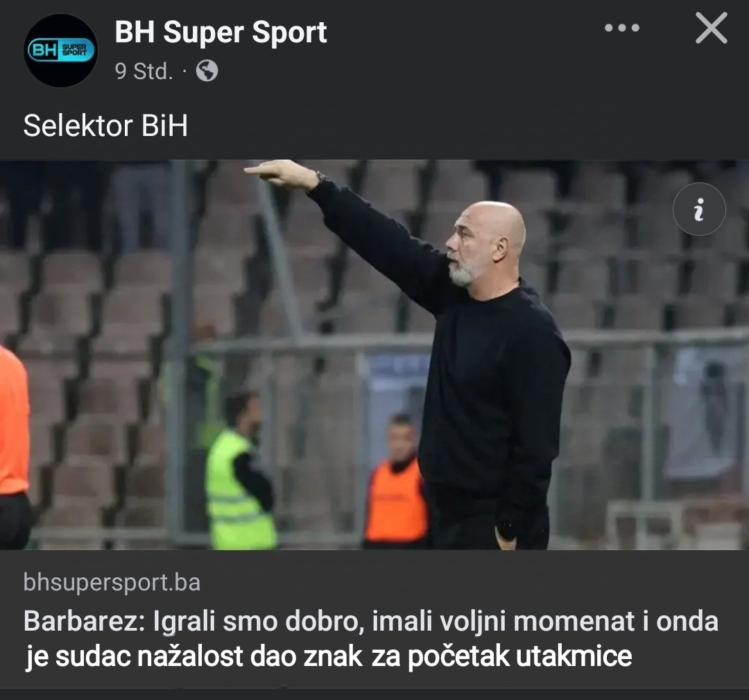Show link info via the circular i icon
Viewport: 749px width, 700px height.
click(x=699, y=210)
